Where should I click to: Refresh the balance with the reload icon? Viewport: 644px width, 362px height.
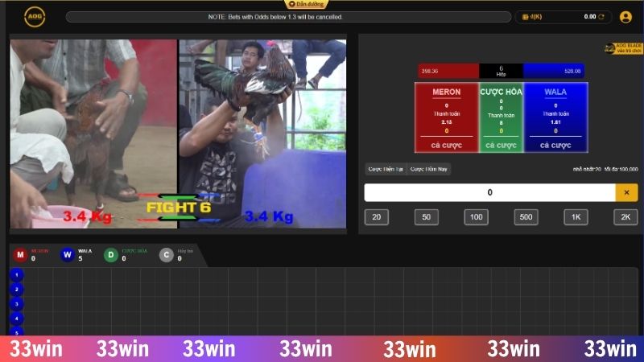click(x=603, y=17)
